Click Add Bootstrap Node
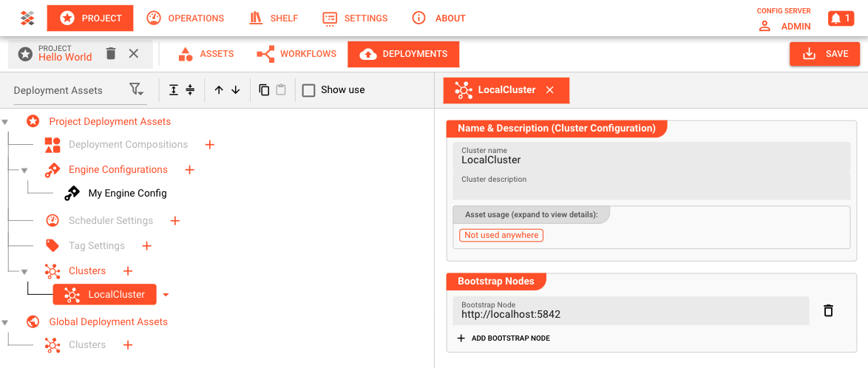This screenshot has width=868, height=368. pos(503,338)
